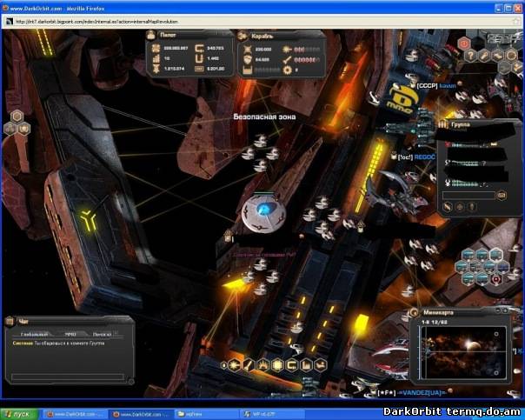Click the Windows пуск Start button
Screen dimensions: 525x420
tap(19, 414)
